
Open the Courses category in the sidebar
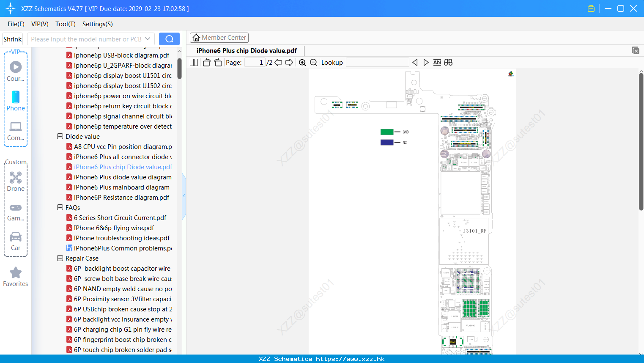[16, 71]
